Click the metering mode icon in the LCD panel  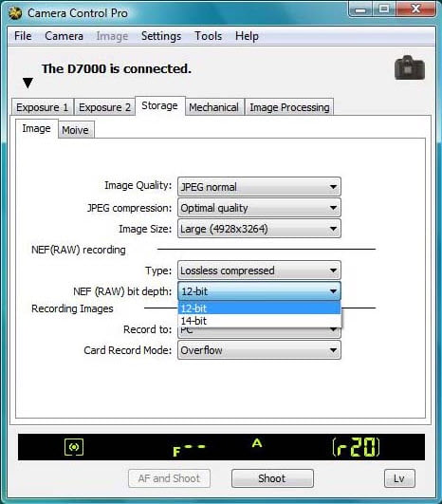coord(74,447)
